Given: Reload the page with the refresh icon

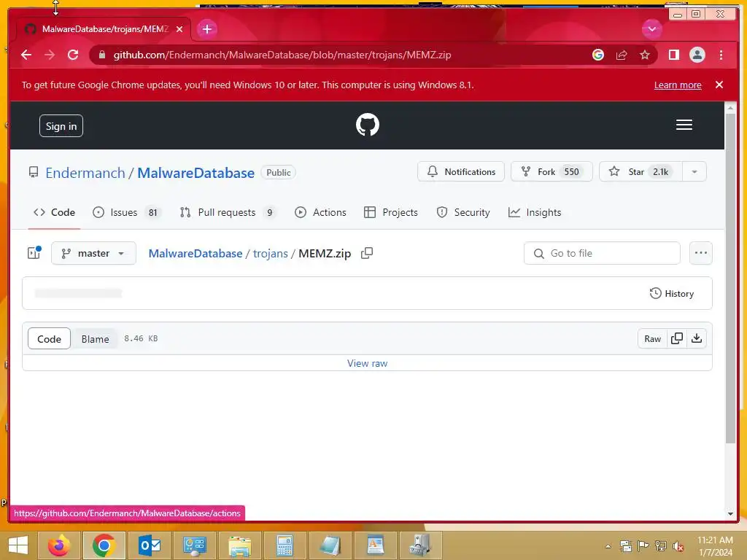Looking at the screenshot, I should 73,55.
